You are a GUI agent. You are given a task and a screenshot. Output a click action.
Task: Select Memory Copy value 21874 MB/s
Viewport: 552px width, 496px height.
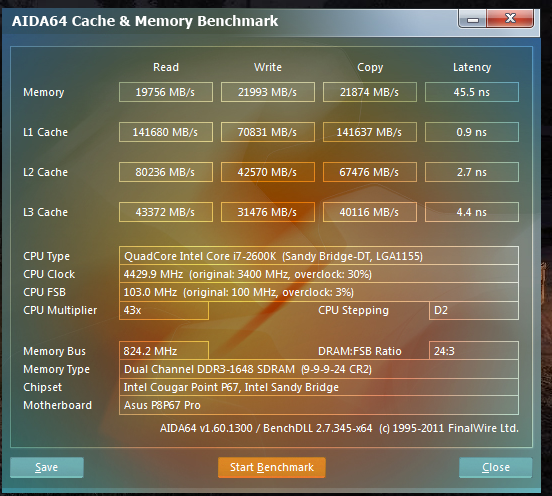pos(370,92)
